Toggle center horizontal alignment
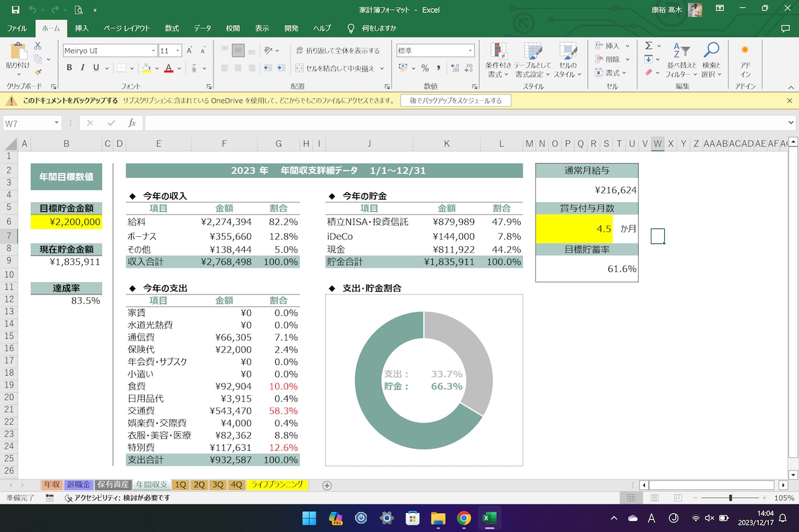The width and height of the screenshot is (799, 532). tap(238, 68)
